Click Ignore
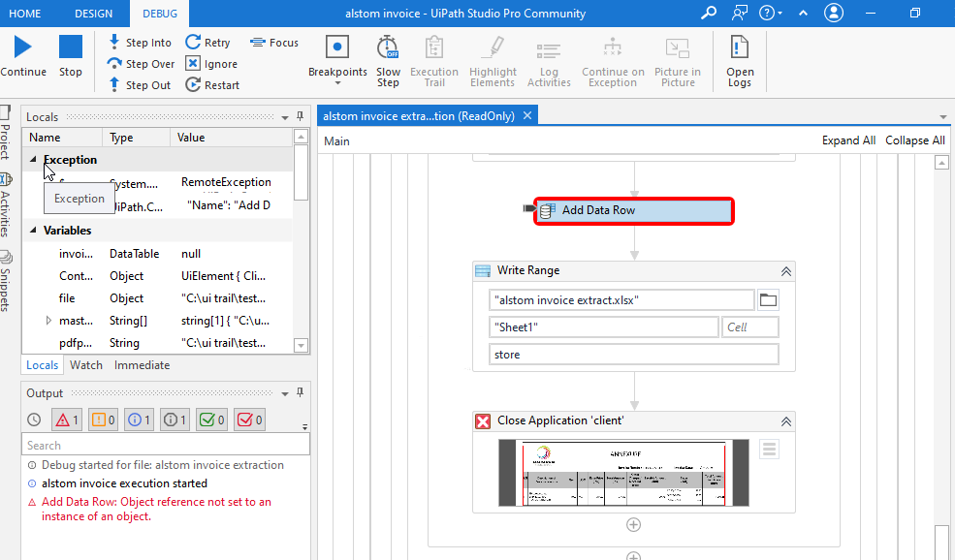The height and width of the screenshot is (560, 955). tap(212, 64)
